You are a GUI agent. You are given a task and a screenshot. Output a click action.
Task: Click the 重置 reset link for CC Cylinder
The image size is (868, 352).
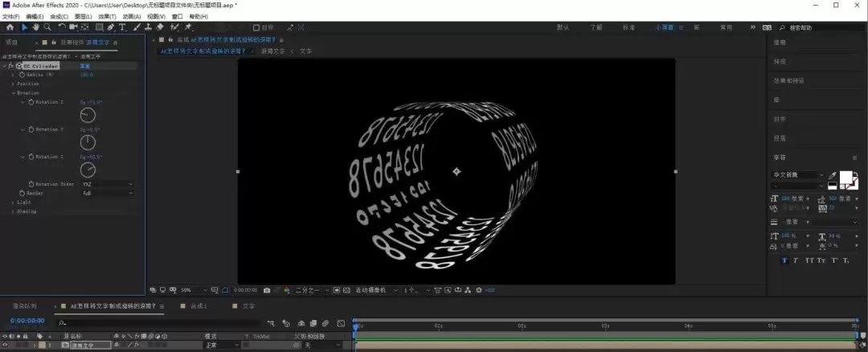84,66
